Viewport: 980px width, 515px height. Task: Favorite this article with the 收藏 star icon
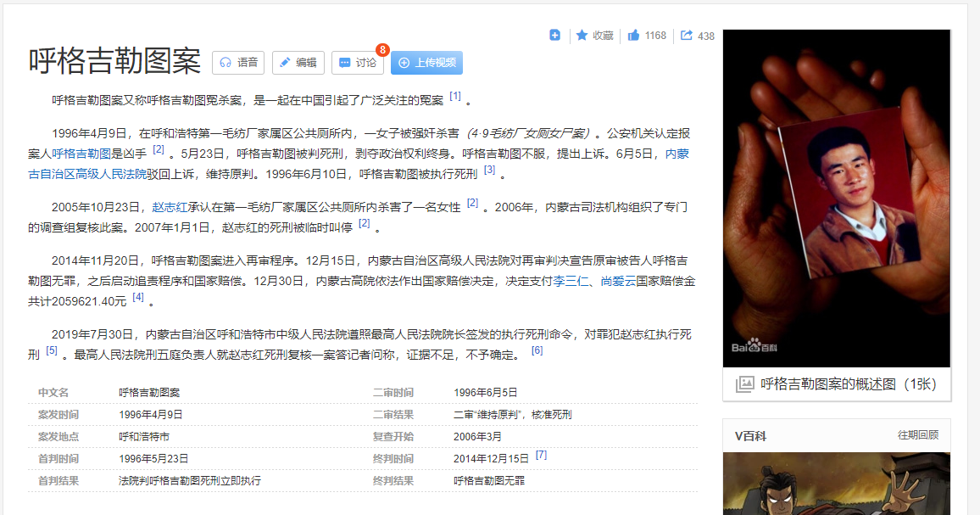click(581, 34)
